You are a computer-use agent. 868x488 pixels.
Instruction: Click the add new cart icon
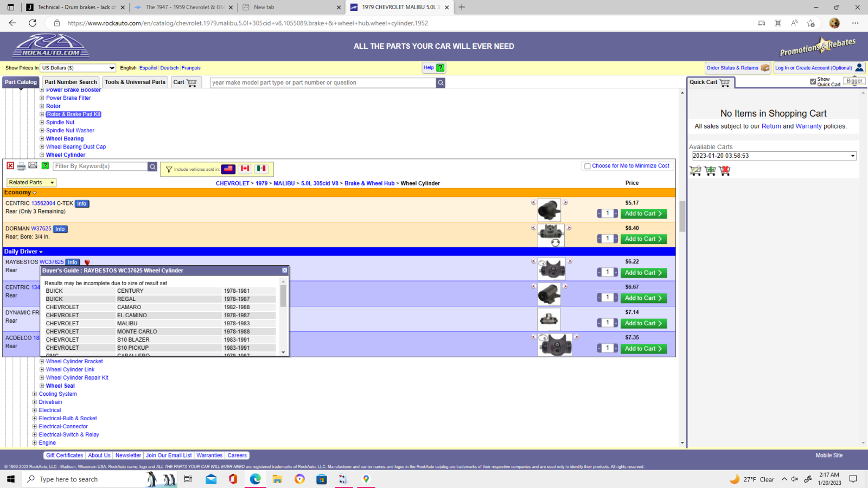coord(710,171)
